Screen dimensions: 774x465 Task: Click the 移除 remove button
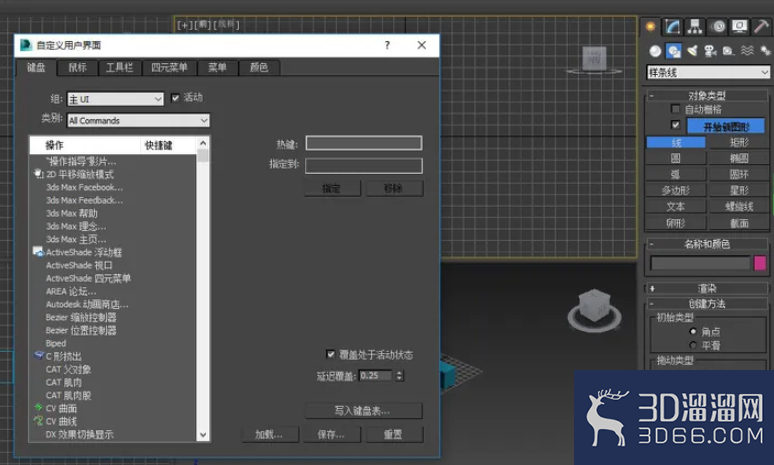coord(394,189)
